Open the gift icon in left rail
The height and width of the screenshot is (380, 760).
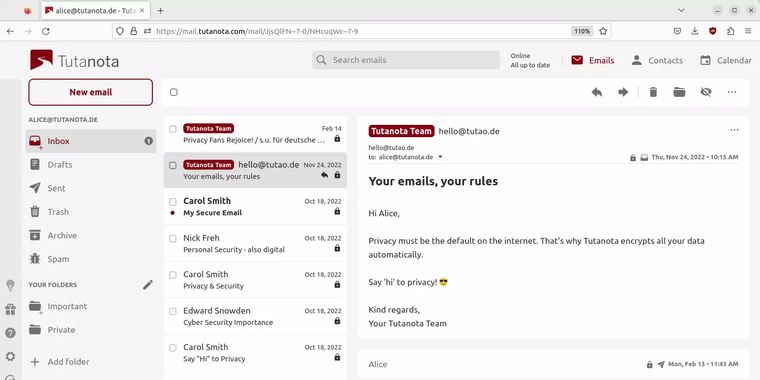click(x=10, y=309)
